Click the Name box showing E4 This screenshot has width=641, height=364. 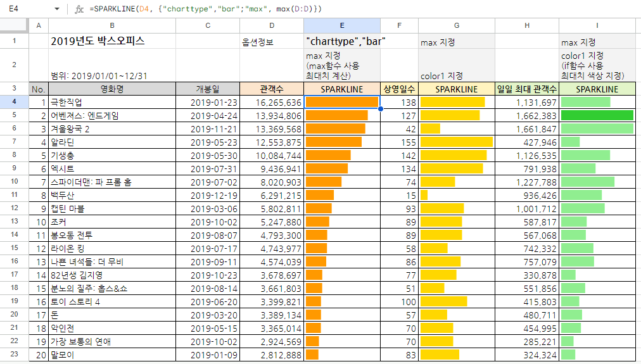click(x=25, y=9)
